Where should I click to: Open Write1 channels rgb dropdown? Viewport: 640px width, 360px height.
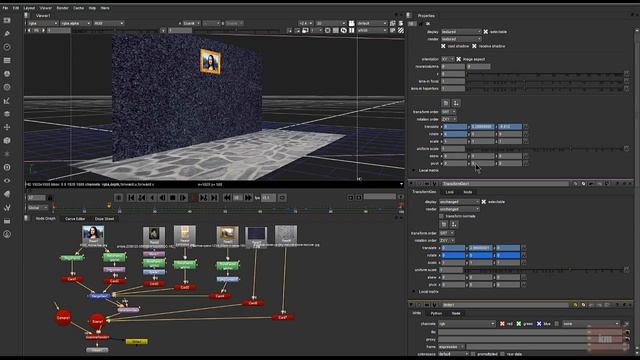point(467,324)
